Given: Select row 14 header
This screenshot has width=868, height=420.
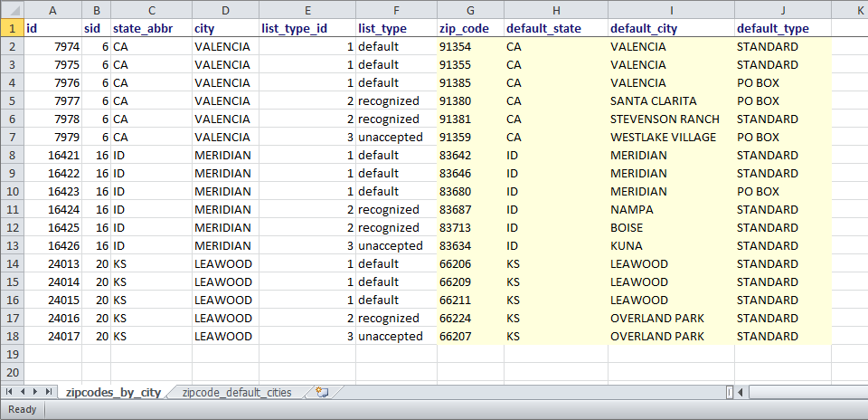Looking at the screenshot, I should click(12, 263).
